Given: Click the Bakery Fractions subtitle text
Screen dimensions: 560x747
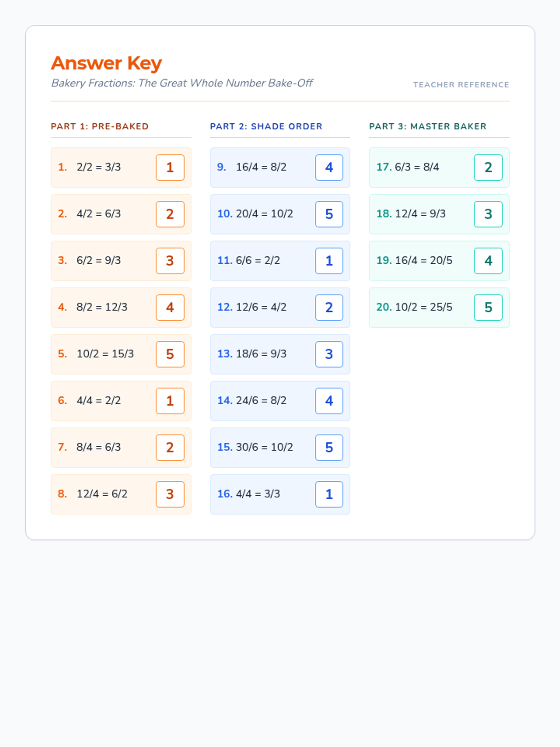Looking at the screenshot, I should click(182, 83).
